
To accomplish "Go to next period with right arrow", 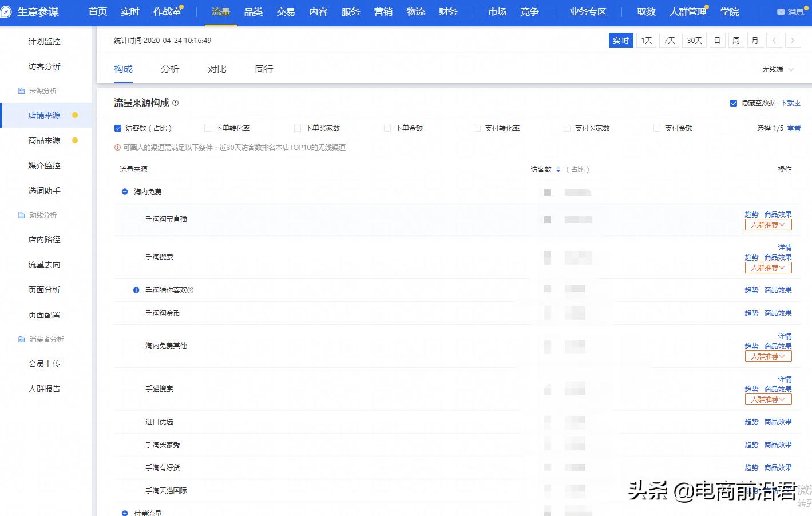I will click(x=793, y=40).
